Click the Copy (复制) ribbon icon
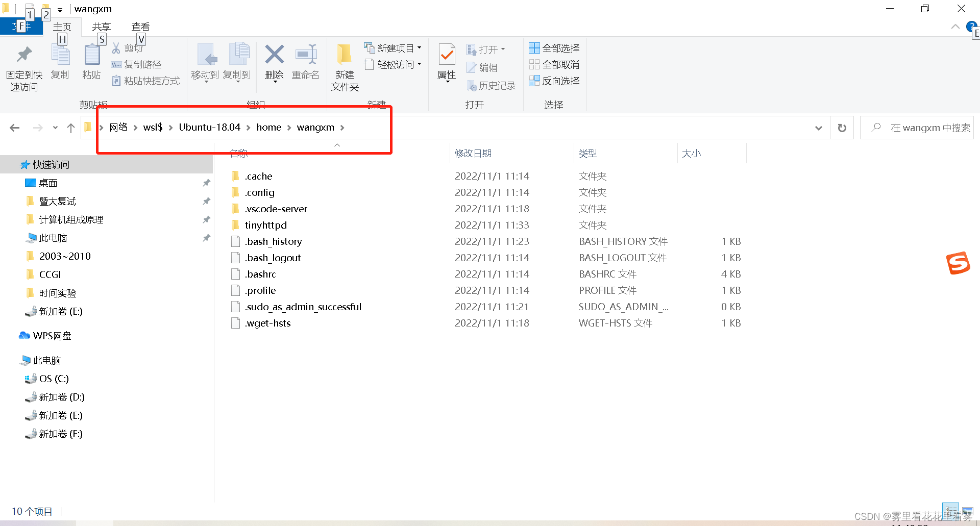 pos(60,55)
